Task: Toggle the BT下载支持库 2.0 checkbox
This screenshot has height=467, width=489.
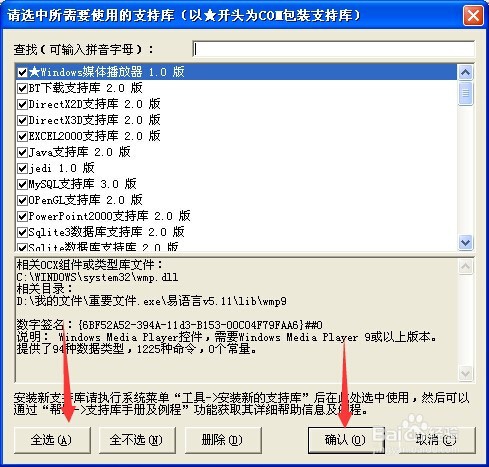Action: coord(22,88)
